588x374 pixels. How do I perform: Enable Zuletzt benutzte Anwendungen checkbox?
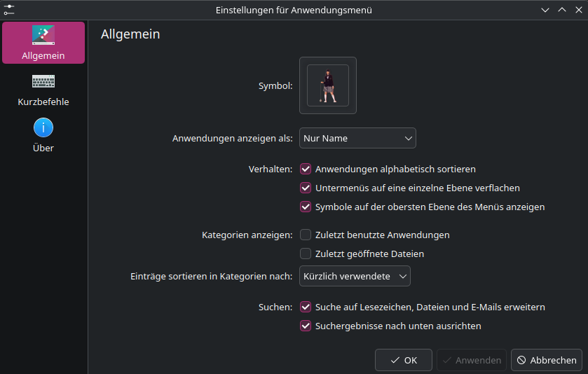(306, 235)
